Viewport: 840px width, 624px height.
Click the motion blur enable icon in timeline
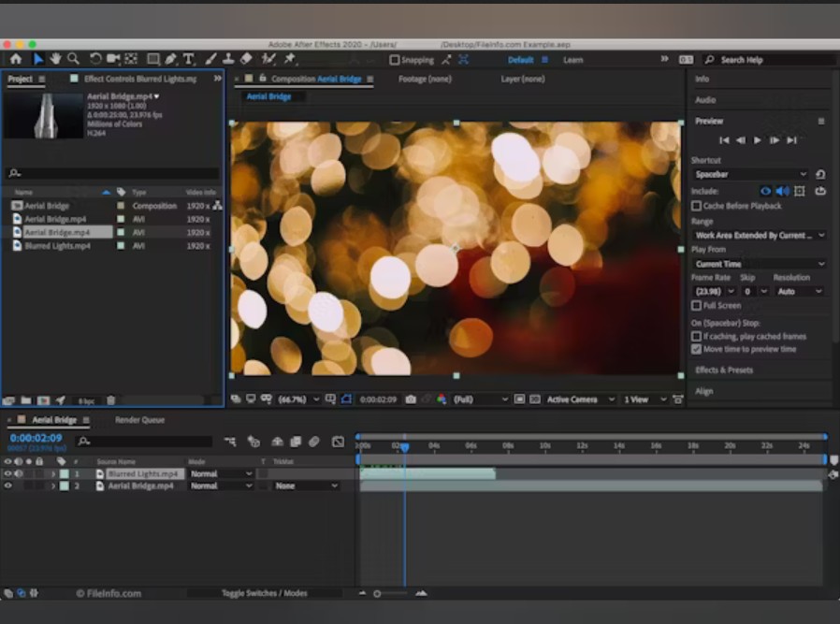(314, 442)
